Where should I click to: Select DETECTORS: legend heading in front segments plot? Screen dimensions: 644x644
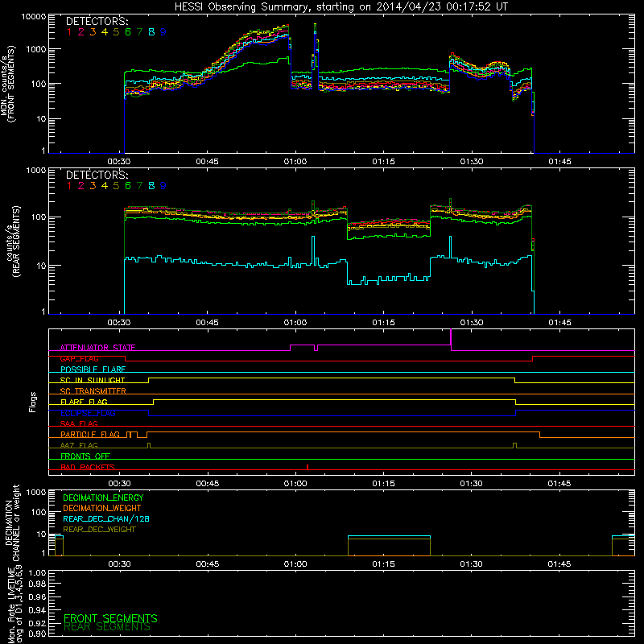[97, 21]
